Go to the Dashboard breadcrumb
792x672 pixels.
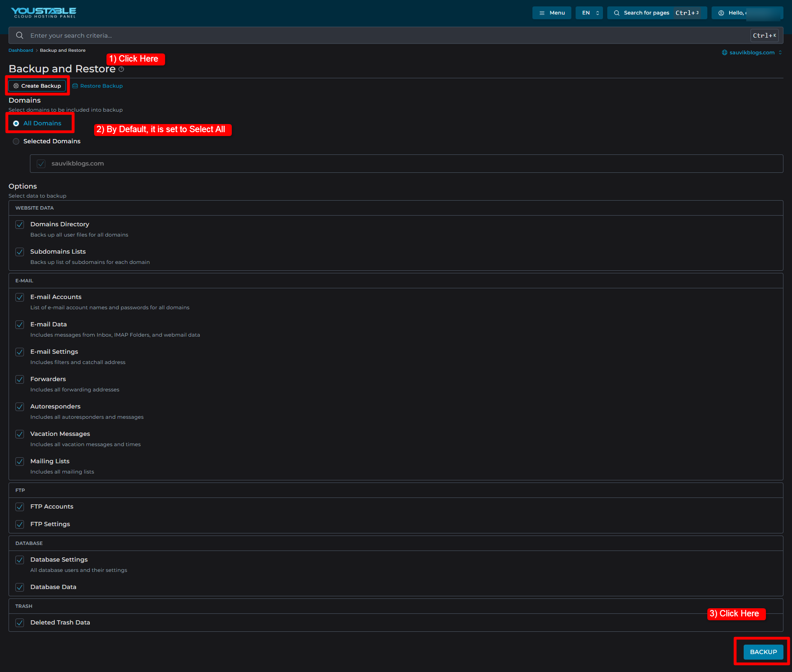tap(21, 50)
